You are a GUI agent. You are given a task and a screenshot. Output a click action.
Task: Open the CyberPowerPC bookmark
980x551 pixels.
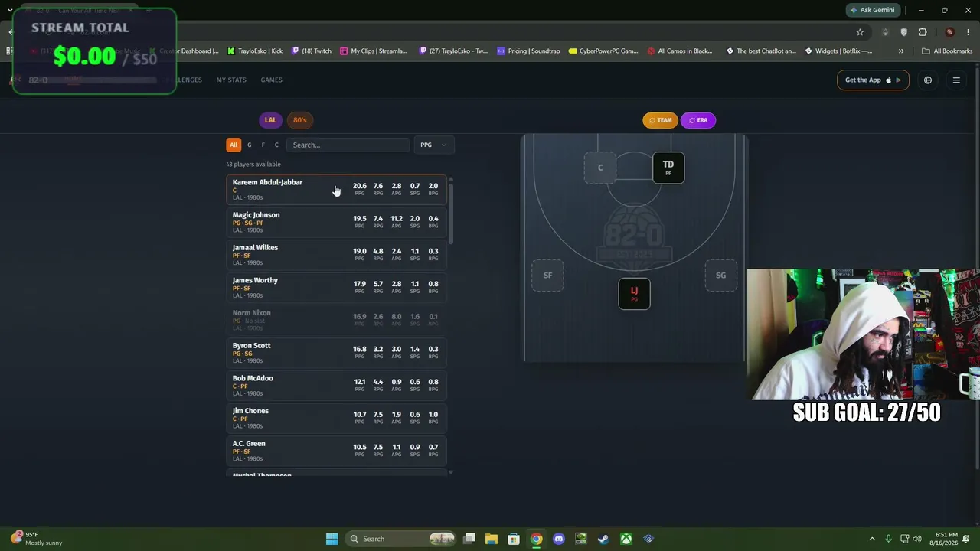pos(603,51)
